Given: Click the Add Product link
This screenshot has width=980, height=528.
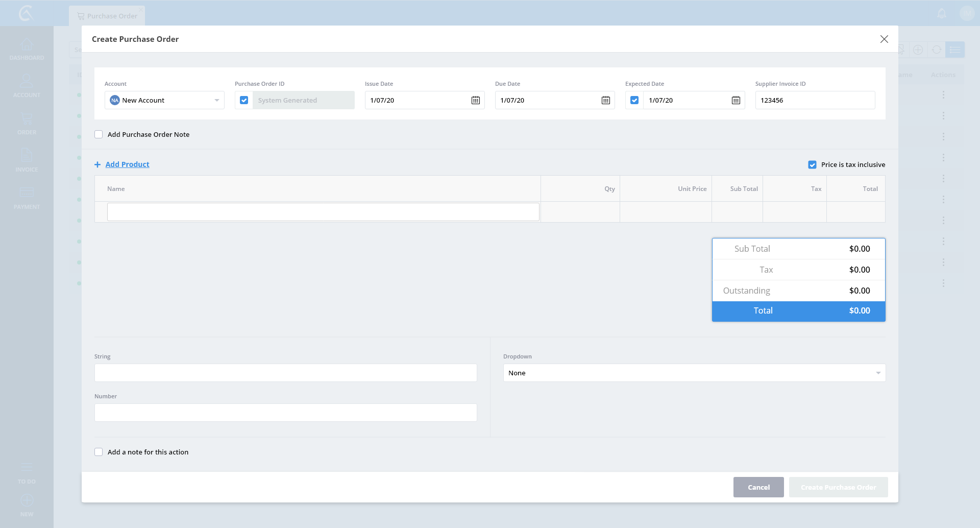Looking at the screenshot, I should click(x=127, y=164).
